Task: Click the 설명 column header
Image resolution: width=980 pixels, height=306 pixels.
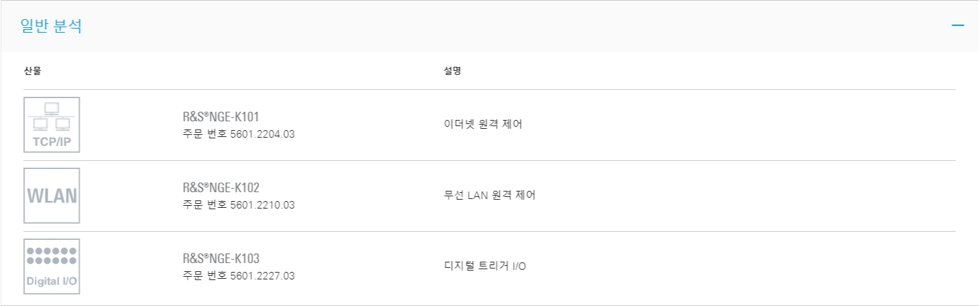Action: click(x=452, y=71)
